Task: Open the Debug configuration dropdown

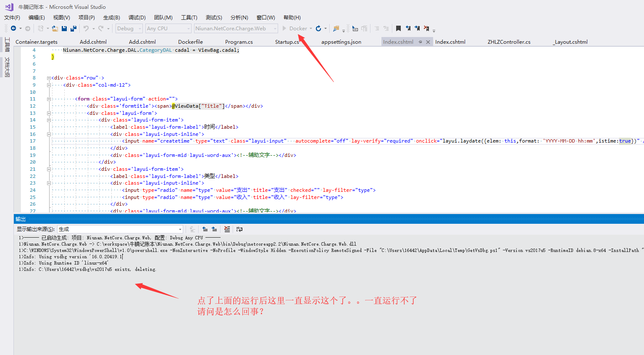Action: [129, 28]
